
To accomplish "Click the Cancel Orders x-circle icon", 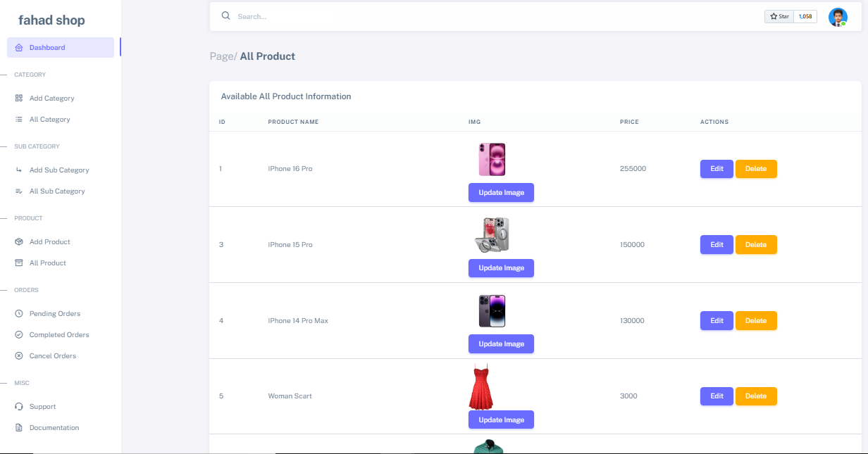I will coord(19,356).
